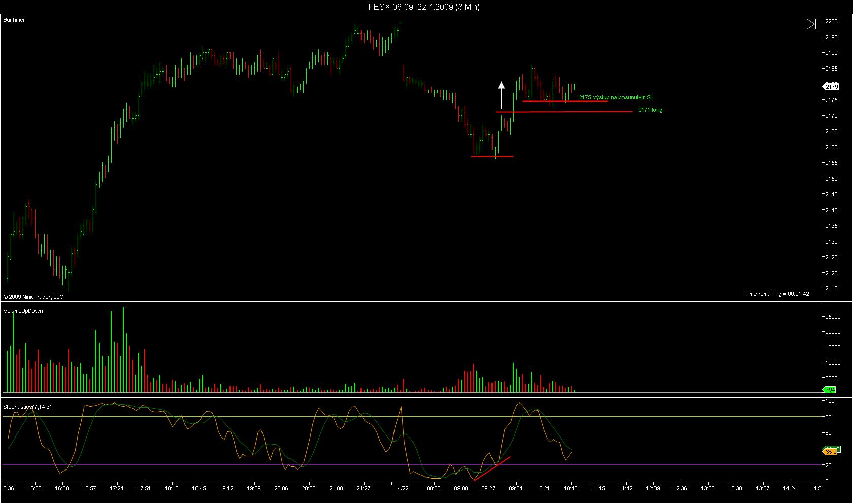Click the orange 35,9 stochastics marker
Screen dimensions: 853x504
pyautogui.click(x=830, y=451)
